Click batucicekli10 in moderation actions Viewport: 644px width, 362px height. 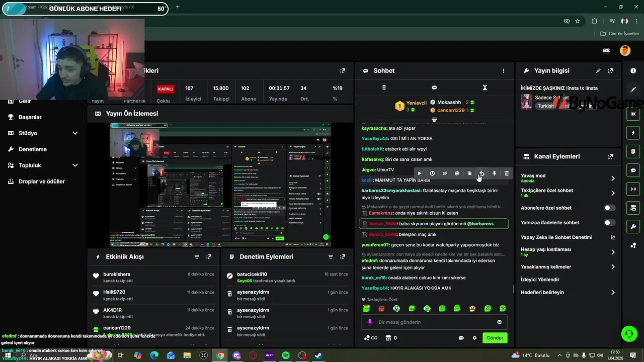click(x=252, y=275)
